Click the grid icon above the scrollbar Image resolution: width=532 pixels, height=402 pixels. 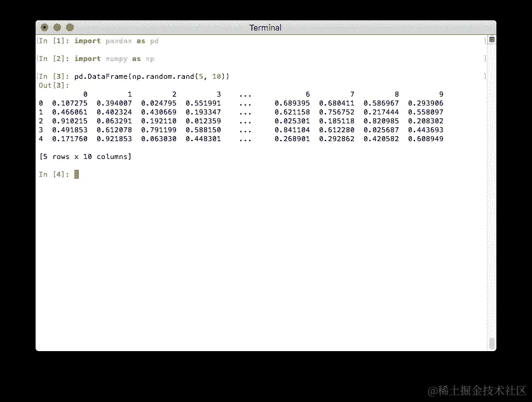(491, 39)
